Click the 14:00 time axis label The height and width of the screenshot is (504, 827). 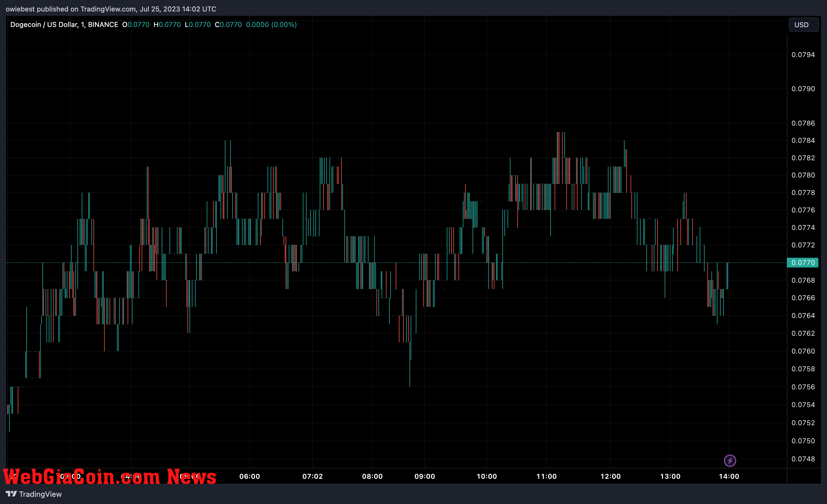click(729, 476)
